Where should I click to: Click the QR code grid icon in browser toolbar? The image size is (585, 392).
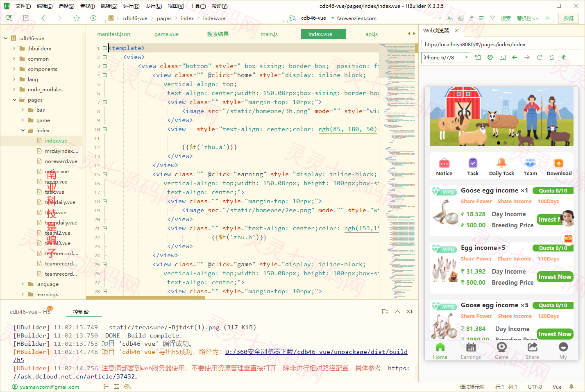(x=564, y=57)
